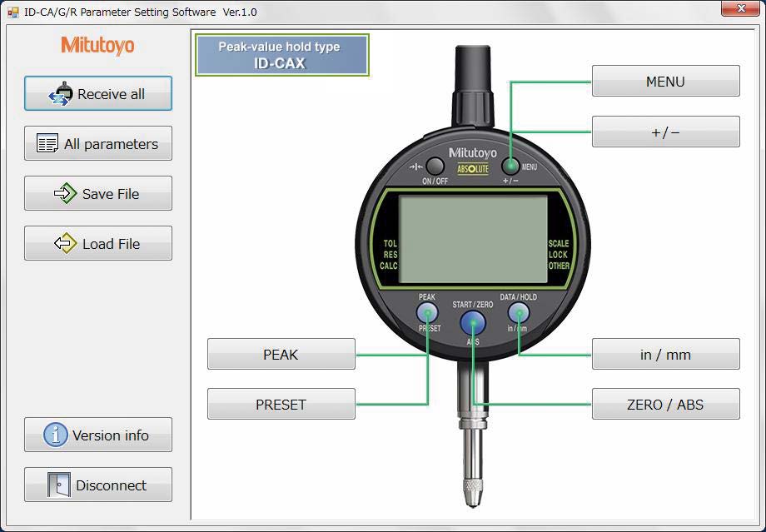
Task: Select the PEAK parameter button
Action: 281,354
